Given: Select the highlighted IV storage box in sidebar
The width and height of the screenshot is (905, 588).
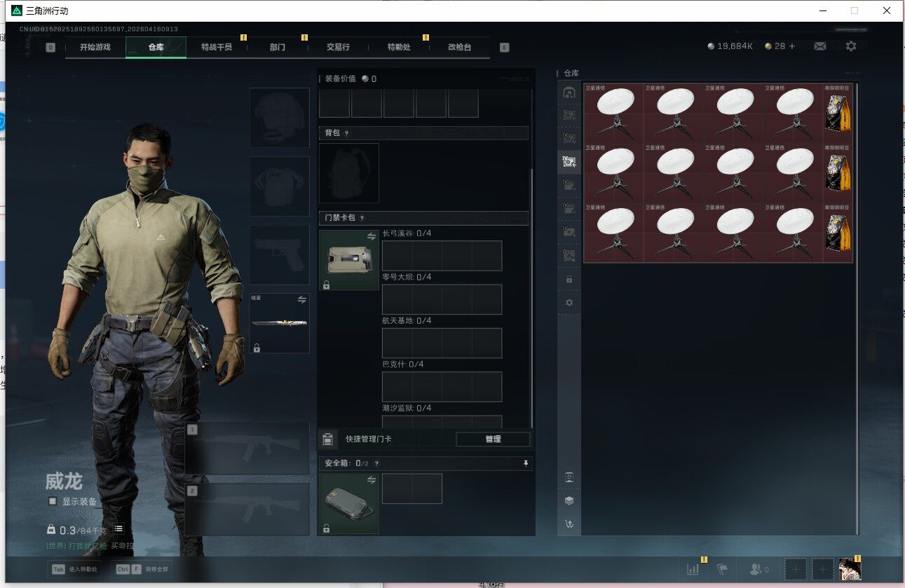Looking at the screenshot, I should (569, 162).
